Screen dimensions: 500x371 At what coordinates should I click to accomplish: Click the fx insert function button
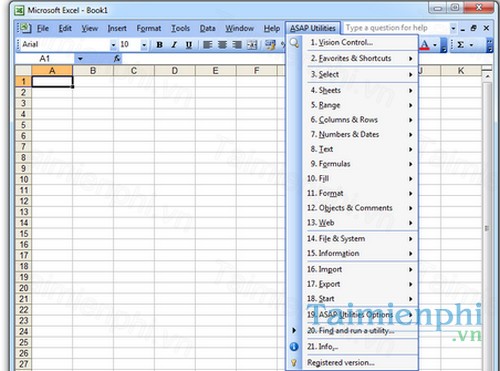pos(117,59)
